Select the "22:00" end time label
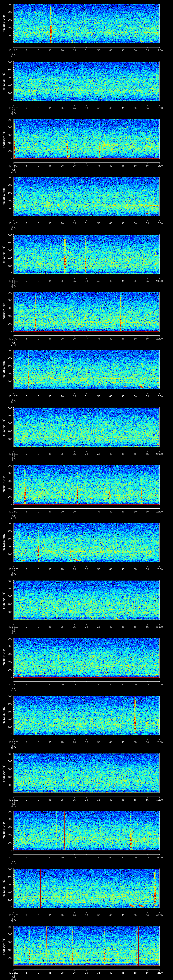Viewport: 173px width, 980px height. pyautogui.click(x=160, y=339)
